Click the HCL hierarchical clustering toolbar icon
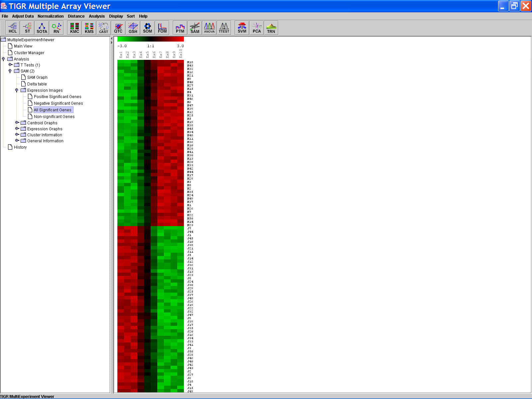The image size is (532, 399). (13, 28)
